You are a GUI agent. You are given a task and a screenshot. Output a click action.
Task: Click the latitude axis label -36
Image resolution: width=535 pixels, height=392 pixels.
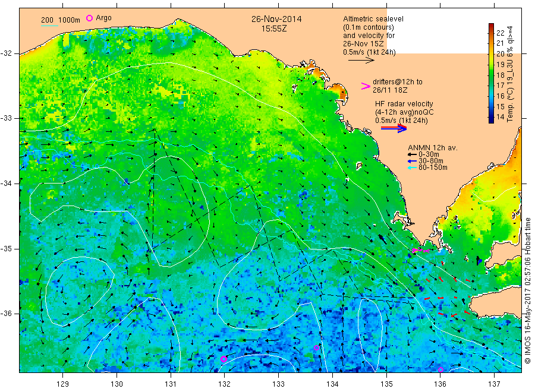point(6,313)
